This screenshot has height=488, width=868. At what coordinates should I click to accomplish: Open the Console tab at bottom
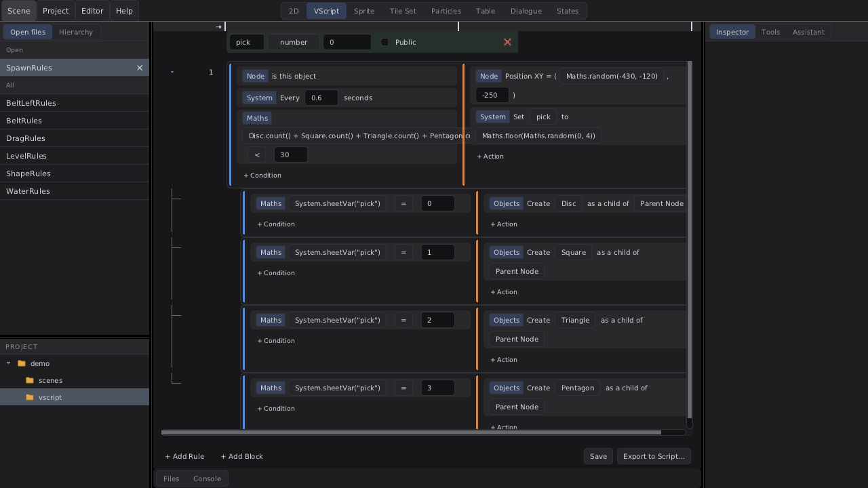point(207,479)
